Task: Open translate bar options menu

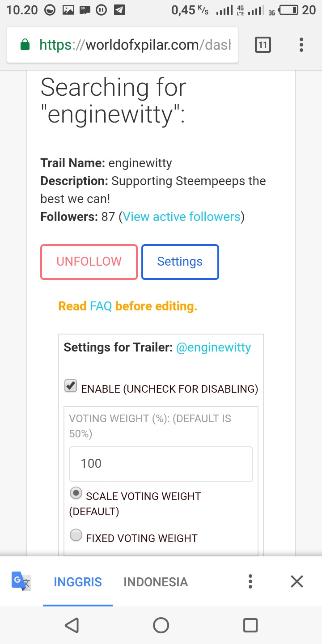Action: point(250,581)
